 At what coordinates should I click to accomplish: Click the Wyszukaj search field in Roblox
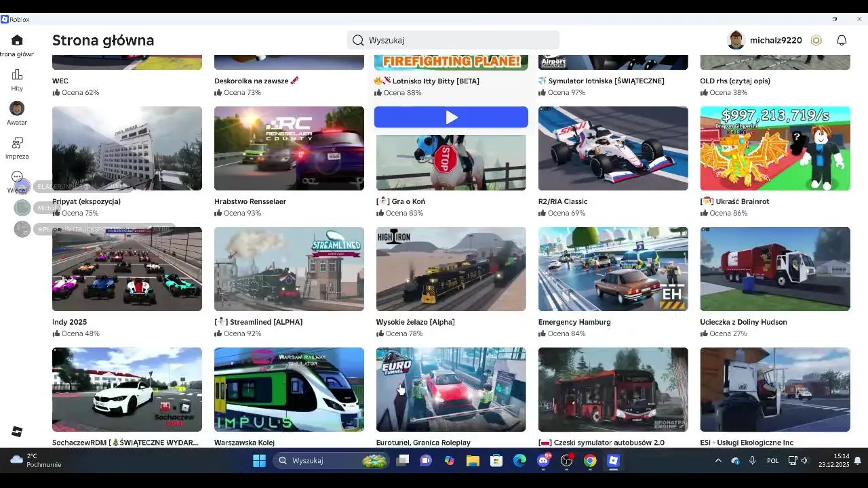point(453,40)
